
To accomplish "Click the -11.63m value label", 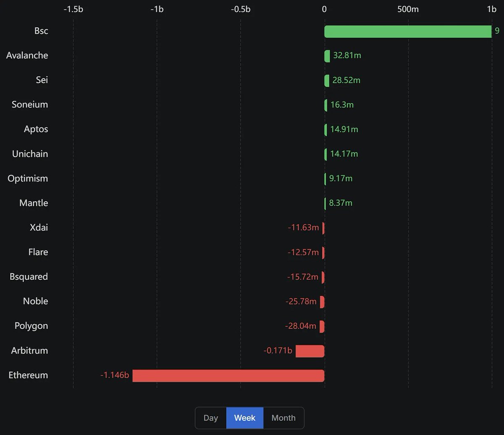I will point(303,228).
